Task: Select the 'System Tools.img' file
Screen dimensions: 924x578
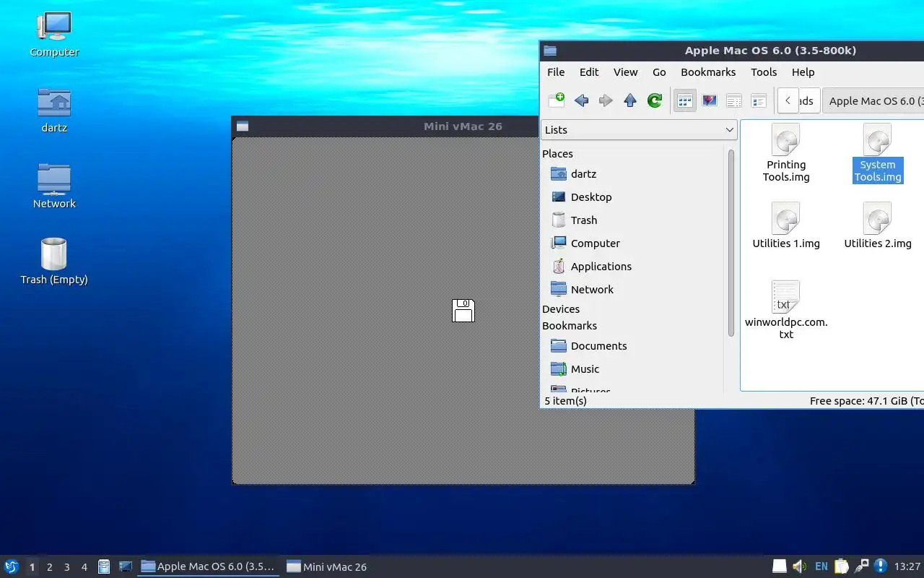Action: 877,152
